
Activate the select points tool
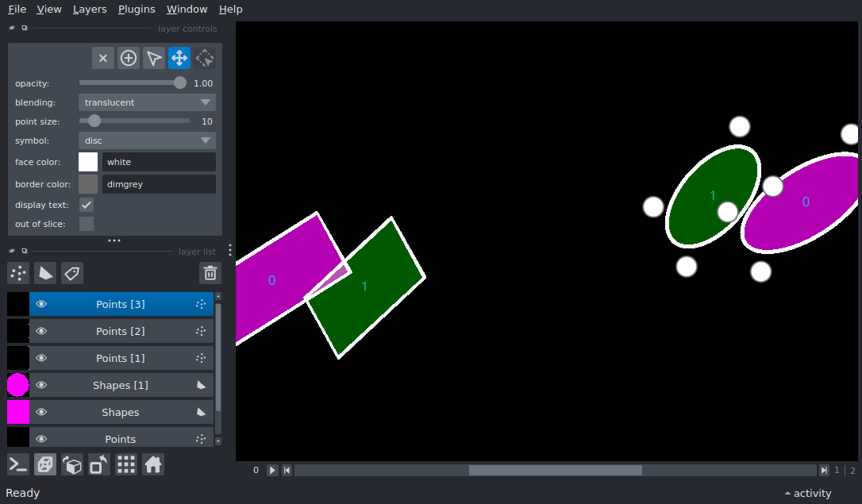[154, 58]
